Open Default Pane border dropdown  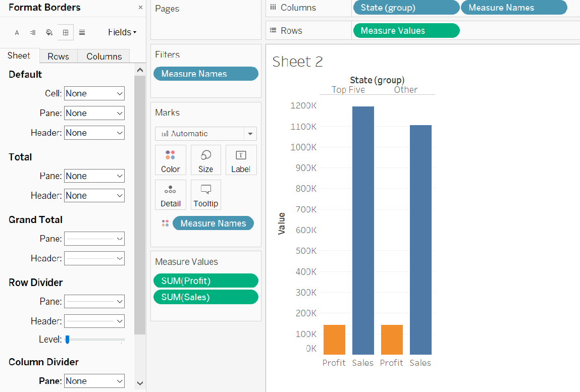coord(94,113)
